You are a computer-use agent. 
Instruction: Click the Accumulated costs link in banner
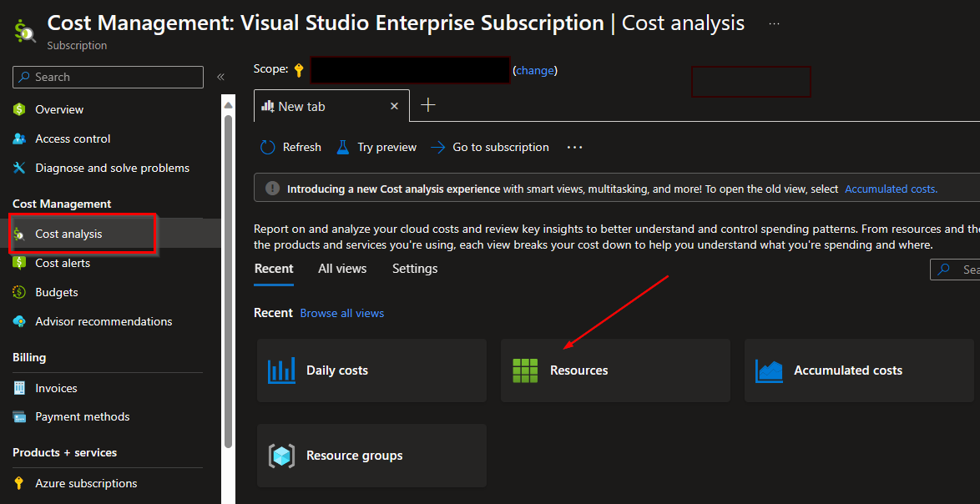pos(891,189)
